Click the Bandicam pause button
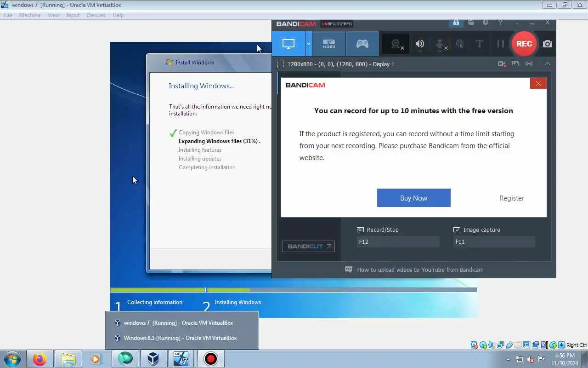The image size is (588, 368). 500,44
